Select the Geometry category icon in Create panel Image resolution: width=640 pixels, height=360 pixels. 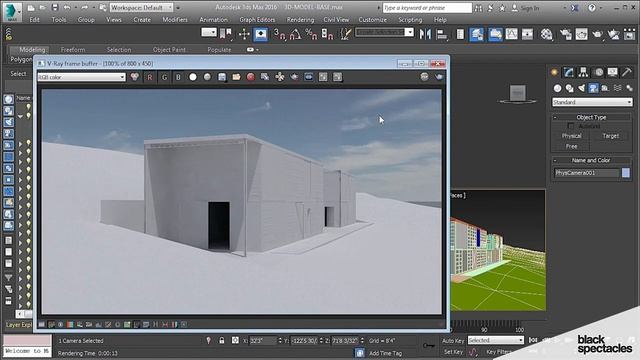pos(558,88)
